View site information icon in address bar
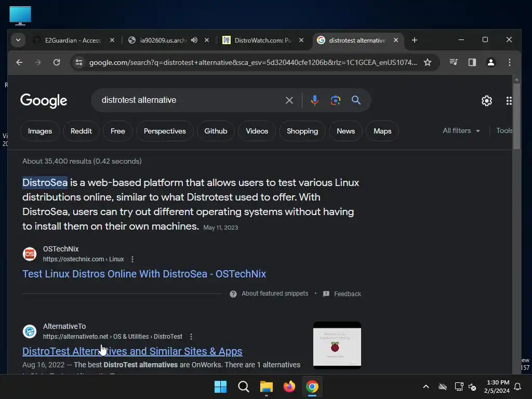This screenshot has width=532, height=399. tap(79, 62)
